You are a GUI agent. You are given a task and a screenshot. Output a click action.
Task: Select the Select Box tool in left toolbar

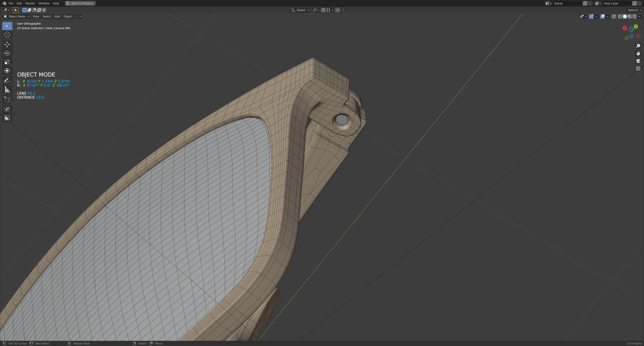pos(7,26)
